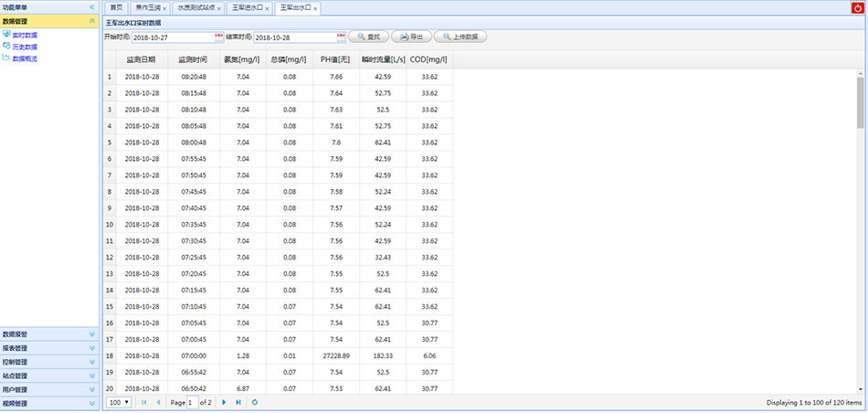Open the end date calendar picker

(x=340, y=37)
